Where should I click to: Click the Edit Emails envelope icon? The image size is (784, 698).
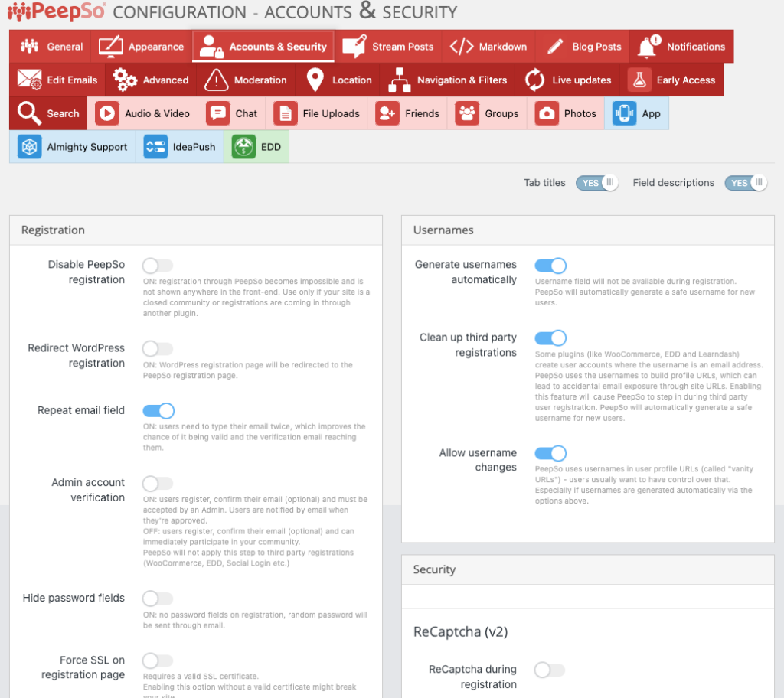point(30,80)
